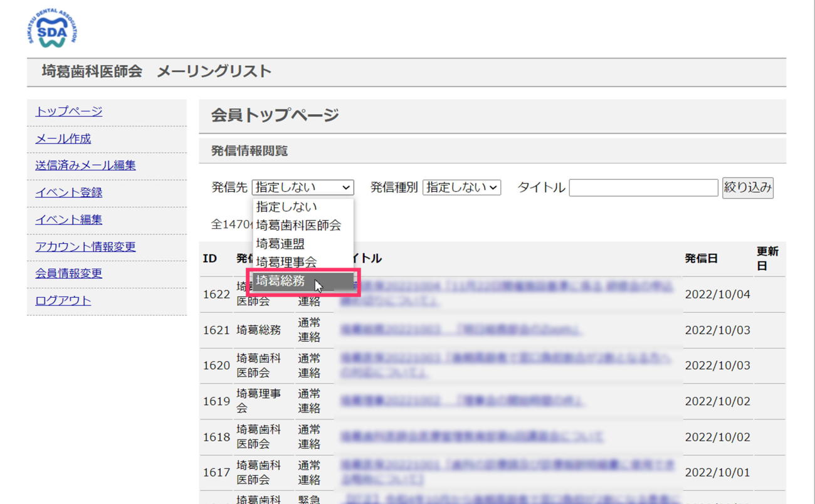Open the 発信種別 dropdown
The image size is (815, 504).
(x=461, y=187)
